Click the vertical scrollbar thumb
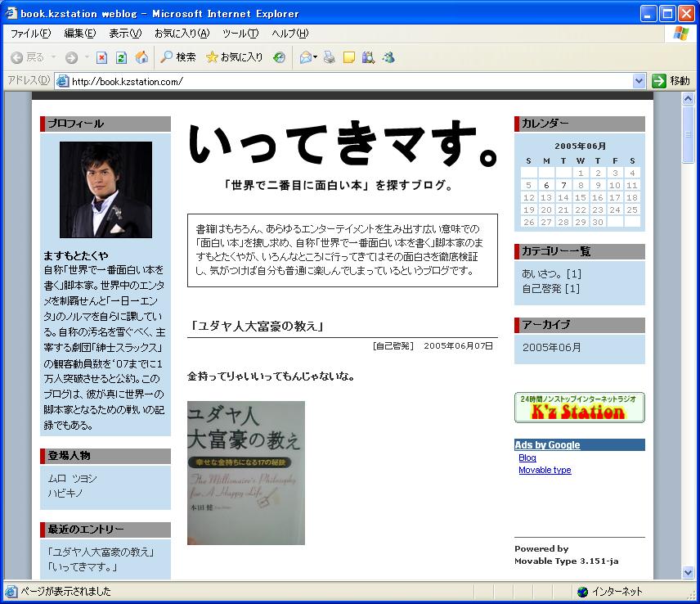 tap(688, 134)
